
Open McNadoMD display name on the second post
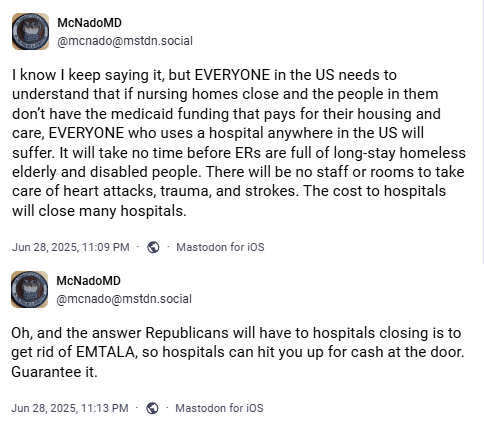pos(88,281)
